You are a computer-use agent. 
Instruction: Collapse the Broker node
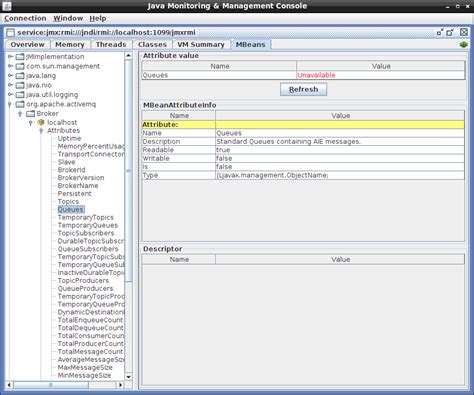point(20,114)
